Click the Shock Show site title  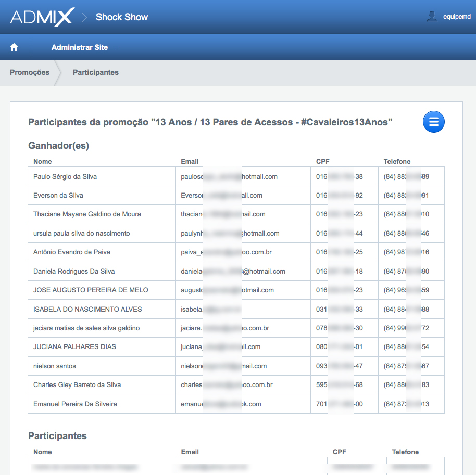[122, 17]
